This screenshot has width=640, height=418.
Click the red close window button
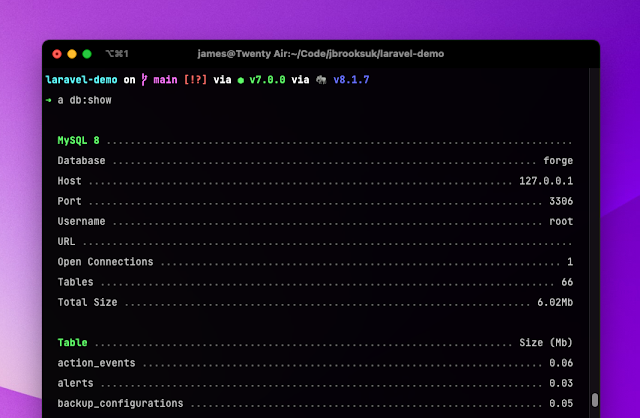pyautogui.click(x=56, y=53)
